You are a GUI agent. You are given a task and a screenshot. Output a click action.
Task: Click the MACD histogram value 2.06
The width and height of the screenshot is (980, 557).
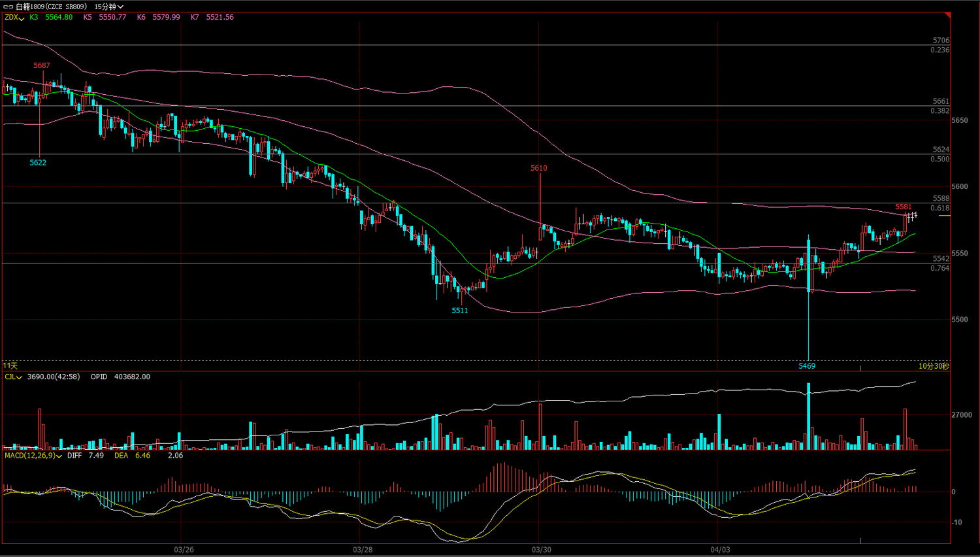coord(175,456)
